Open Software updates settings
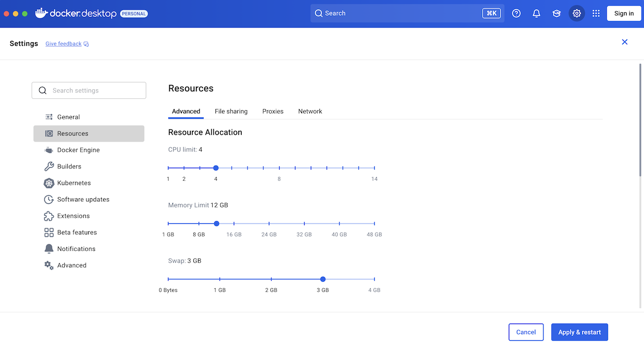 coord(83,200)
